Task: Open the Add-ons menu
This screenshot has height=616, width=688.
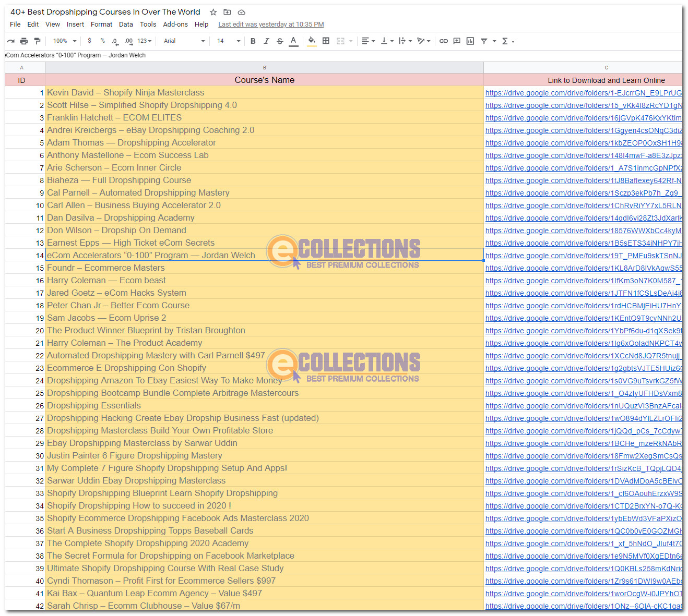Action: point(175,24)
